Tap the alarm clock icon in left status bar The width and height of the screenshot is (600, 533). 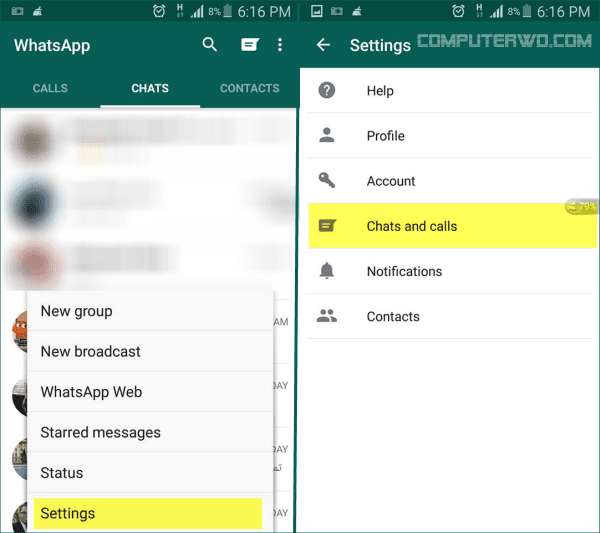pos(159,11)
